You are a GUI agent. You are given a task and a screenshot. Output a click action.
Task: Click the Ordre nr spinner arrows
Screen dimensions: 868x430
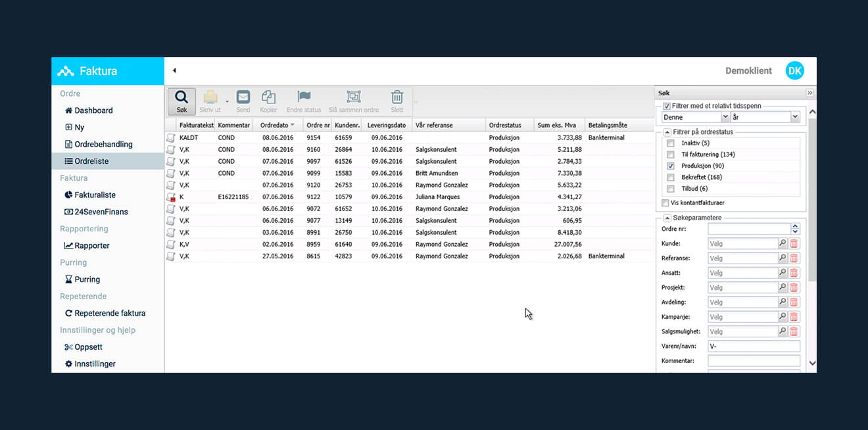(x=795, y=229)
